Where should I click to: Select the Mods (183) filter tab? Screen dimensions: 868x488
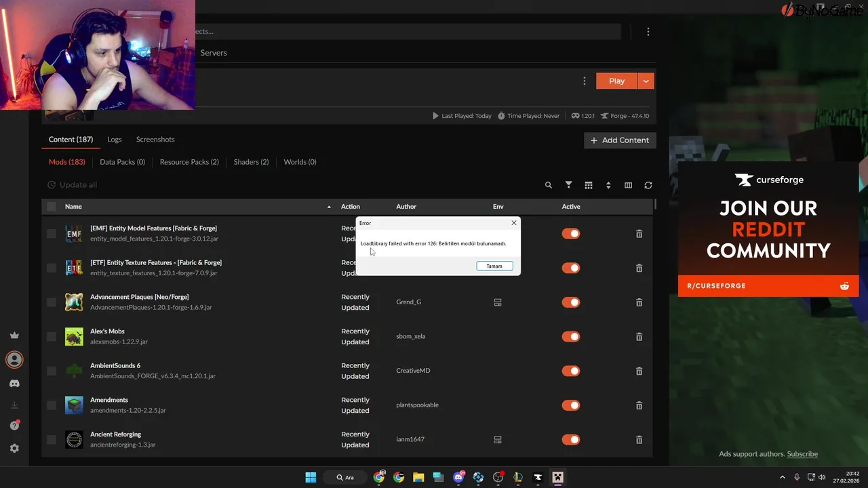pos(67,162)
